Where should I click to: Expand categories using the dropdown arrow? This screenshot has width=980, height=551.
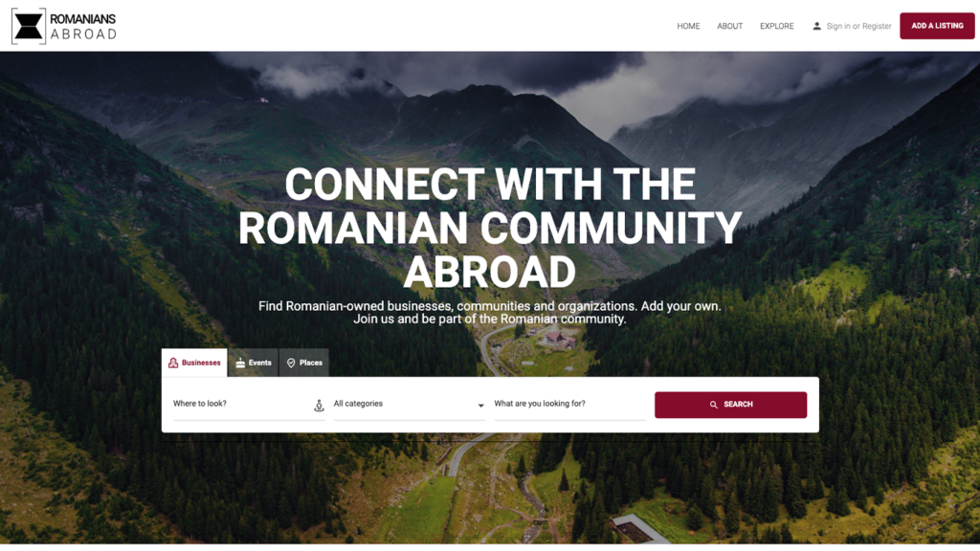click(x=480, y=406)
